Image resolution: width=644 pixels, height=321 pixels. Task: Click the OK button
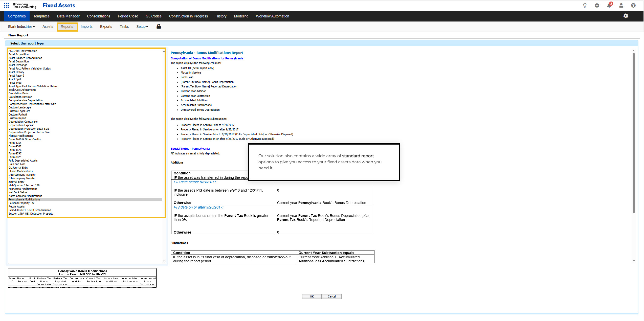[x=312, y=296]
